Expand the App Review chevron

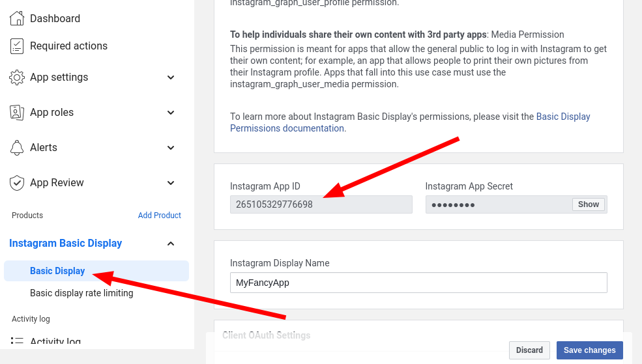point(171,183)
